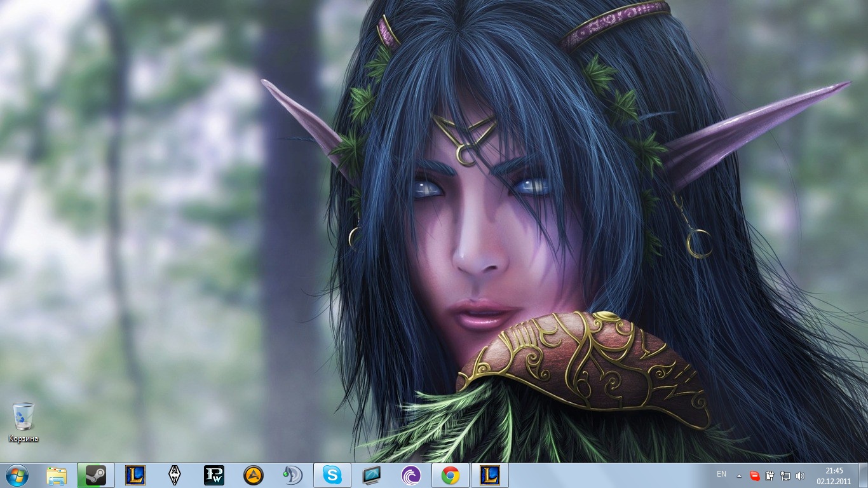This screenshot has width=868, height=488.
Task: Switch to the Skype taskbar window
Action: point(332,475)
